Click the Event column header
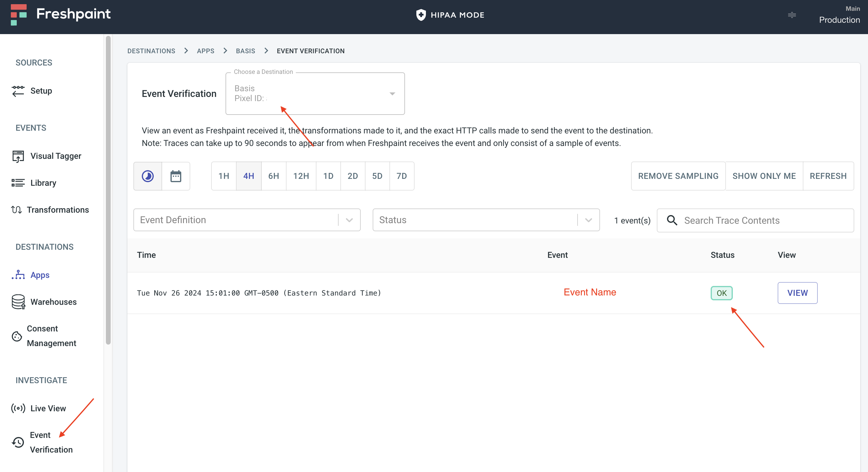 coord(557,255)
